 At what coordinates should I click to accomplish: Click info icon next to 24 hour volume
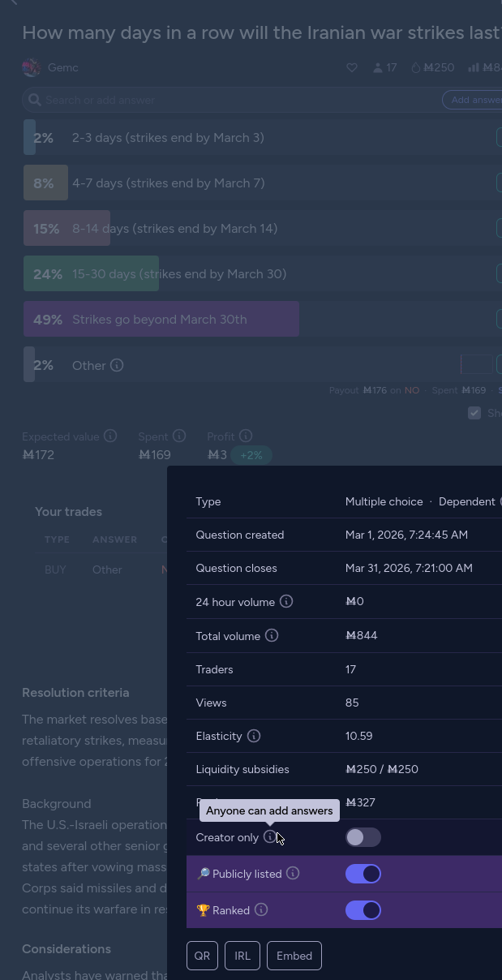[x=286, y=601]
